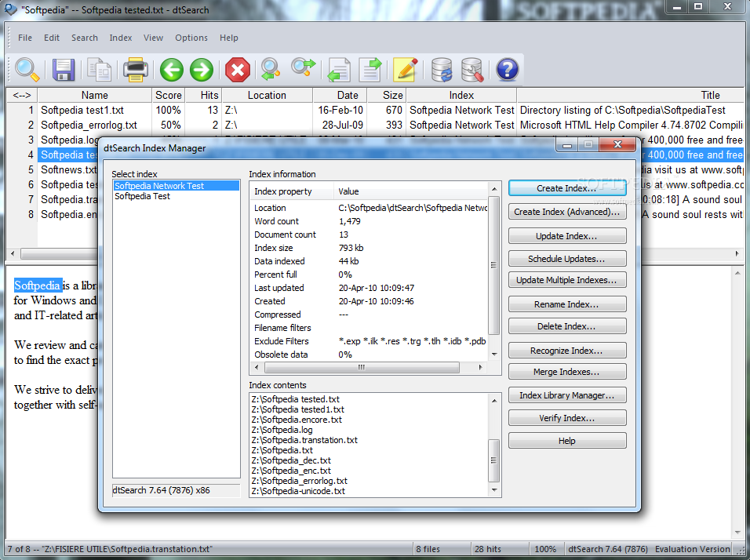Open Index Manager database wrench icon
The width and height of the screenshot is (750, 560).
point(472,70)
